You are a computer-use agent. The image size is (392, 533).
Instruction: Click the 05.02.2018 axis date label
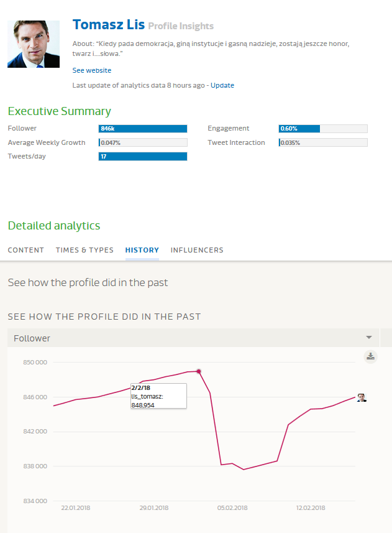[x=232, y=508]
